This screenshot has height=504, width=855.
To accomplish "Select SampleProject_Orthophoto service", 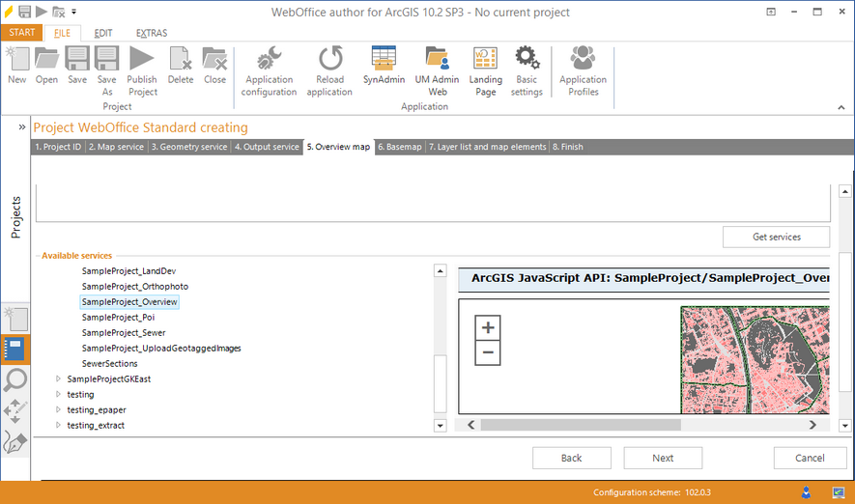I will pyautogui.click(x=135, y=286).
